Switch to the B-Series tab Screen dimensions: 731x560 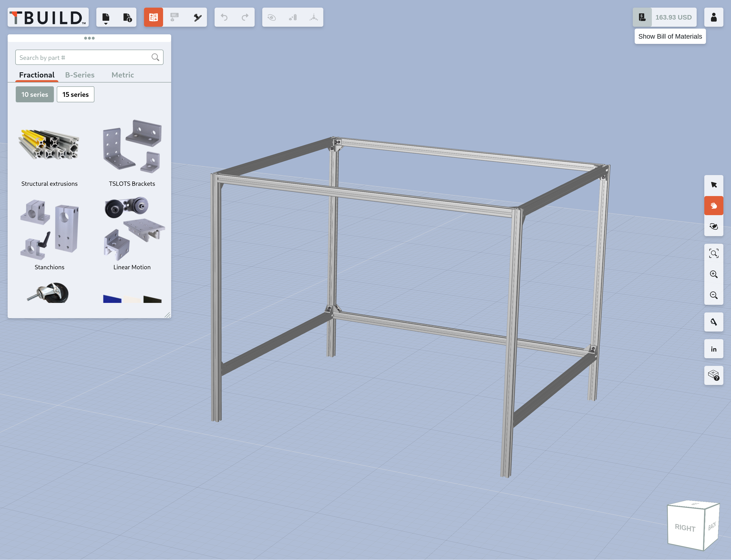tap(80, 75)
